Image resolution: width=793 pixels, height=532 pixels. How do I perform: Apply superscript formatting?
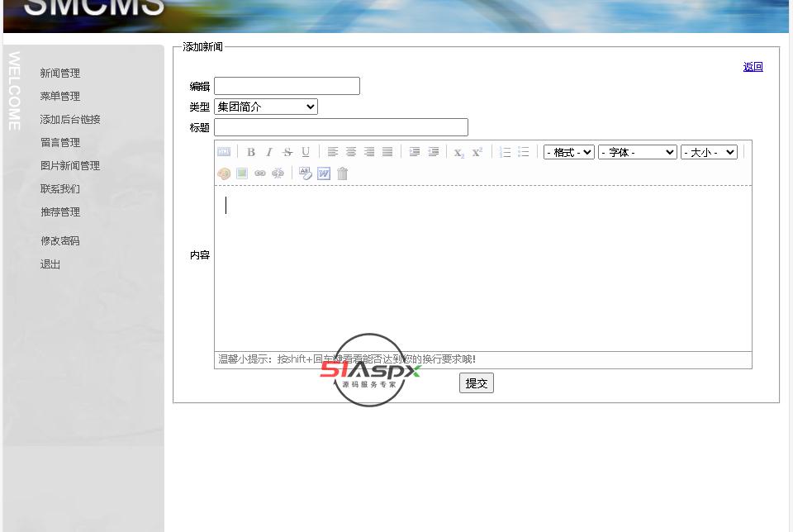click(477, 152)
